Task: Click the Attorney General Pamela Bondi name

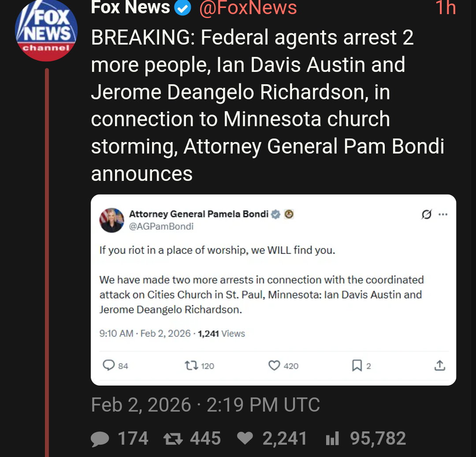Action: (198, 214)
